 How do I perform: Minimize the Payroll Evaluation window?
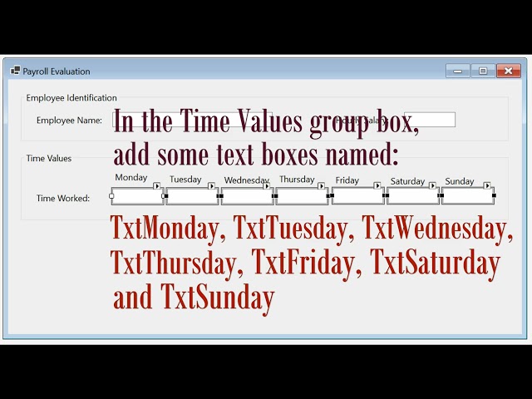pos(458,71)
